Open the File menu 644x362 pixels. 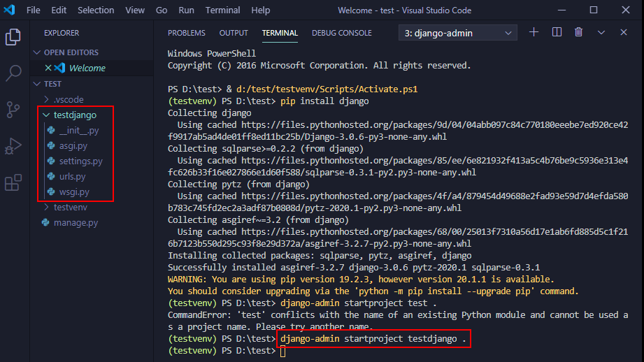[34, 10]
